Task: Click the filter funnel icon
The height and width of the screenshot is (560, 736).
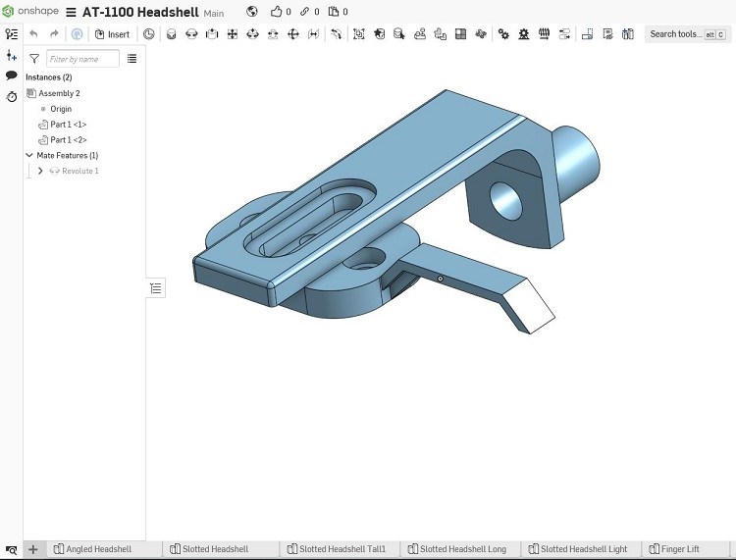Action: 34,59
